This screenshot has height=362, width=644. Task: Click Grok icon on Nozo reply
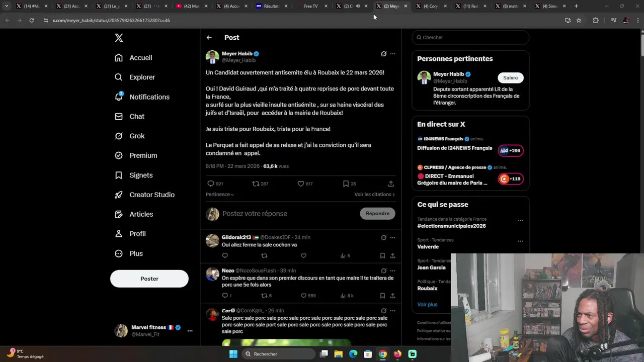click(x=383, y=270)
